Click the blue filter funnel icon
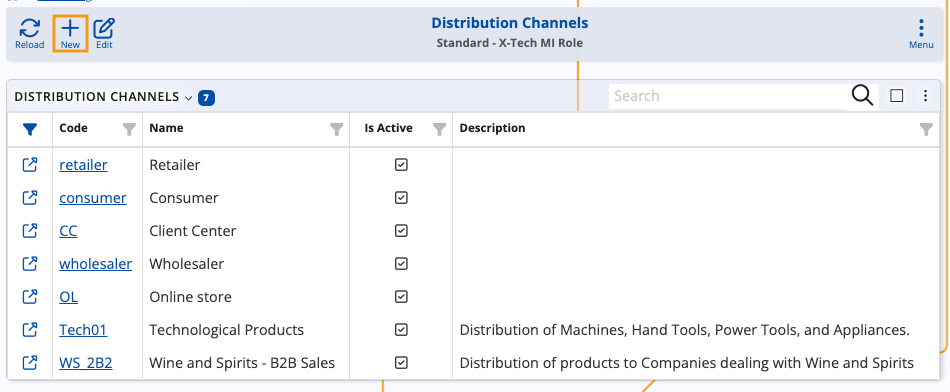This screenshot has width=950, height=392. pos(30,128)
